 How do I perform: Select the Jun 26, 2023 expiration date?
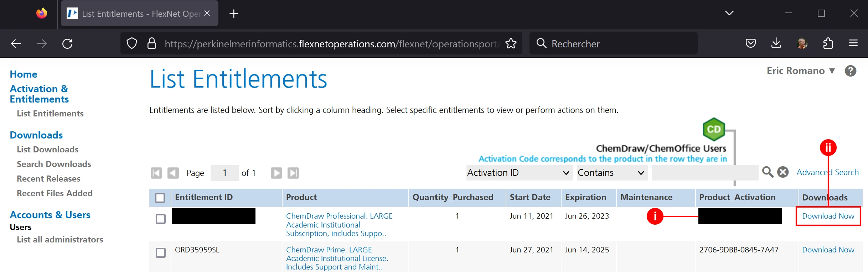coord(587,216)
